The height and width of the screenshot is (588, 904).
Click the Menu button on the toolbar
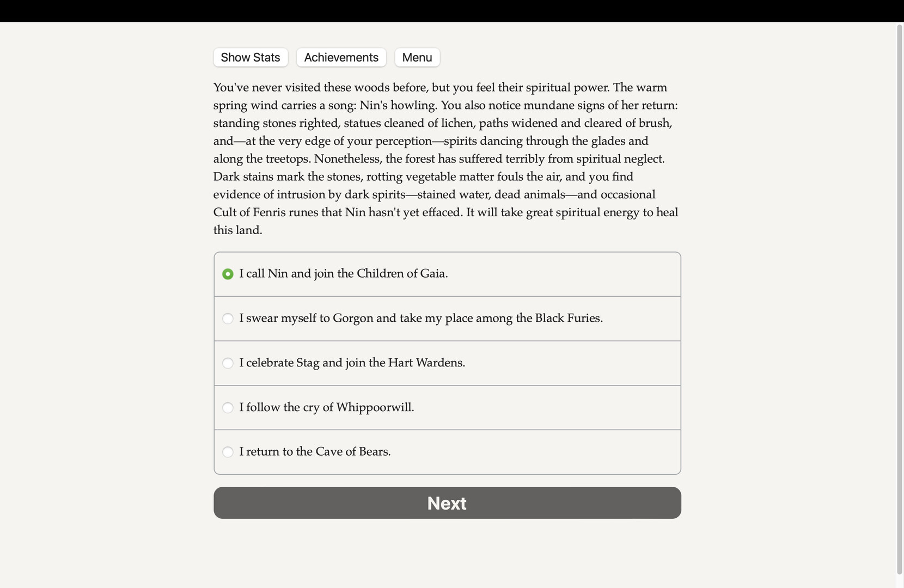click(417, 57)
